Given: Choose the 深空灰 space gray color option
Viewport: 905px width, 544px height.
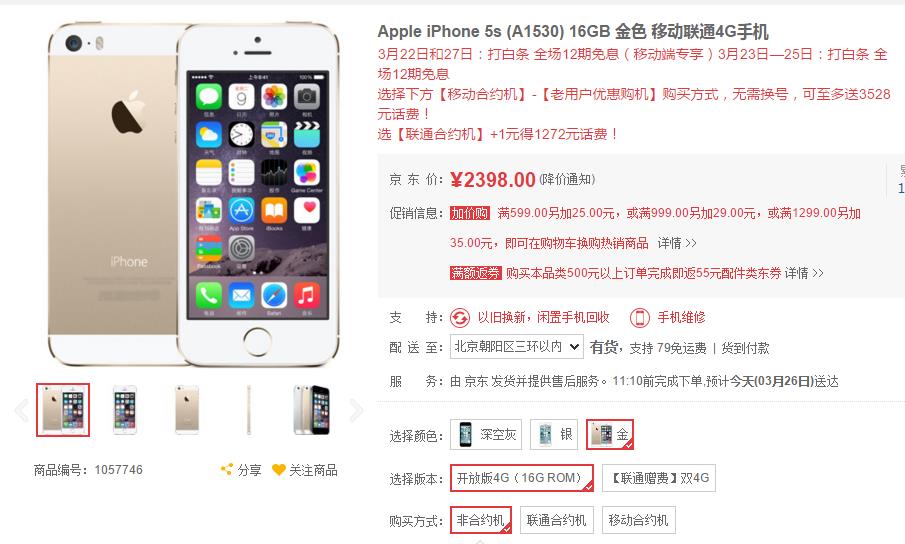Looking at the screenshot, I should pos(486,434).
